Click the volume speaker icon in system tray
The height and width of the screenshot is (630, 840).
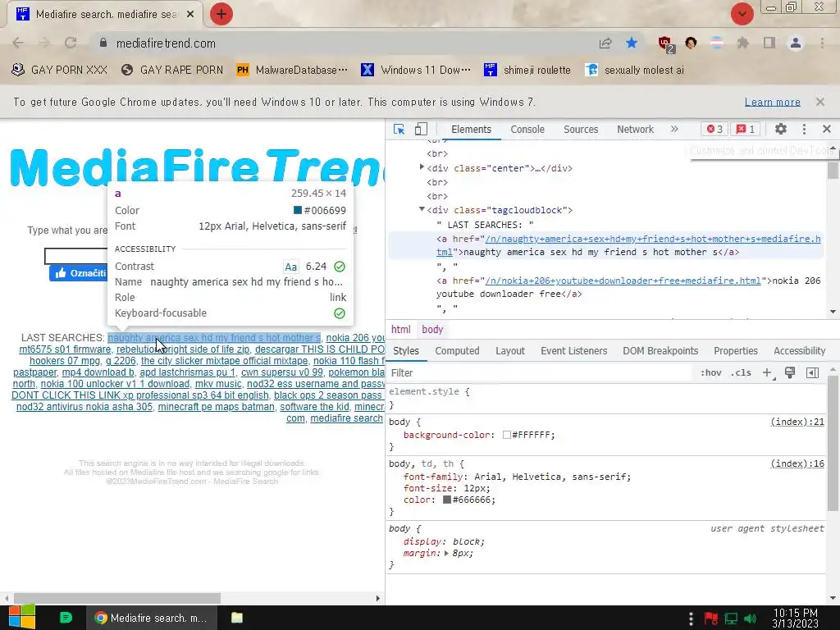coord(750,619)
